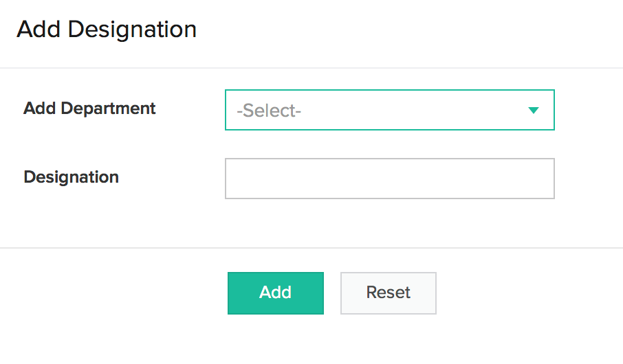Place cursor in Designation name field
The width and height of the screenshot is (623, 364).
pyautogui.click(x=389, y=179)
